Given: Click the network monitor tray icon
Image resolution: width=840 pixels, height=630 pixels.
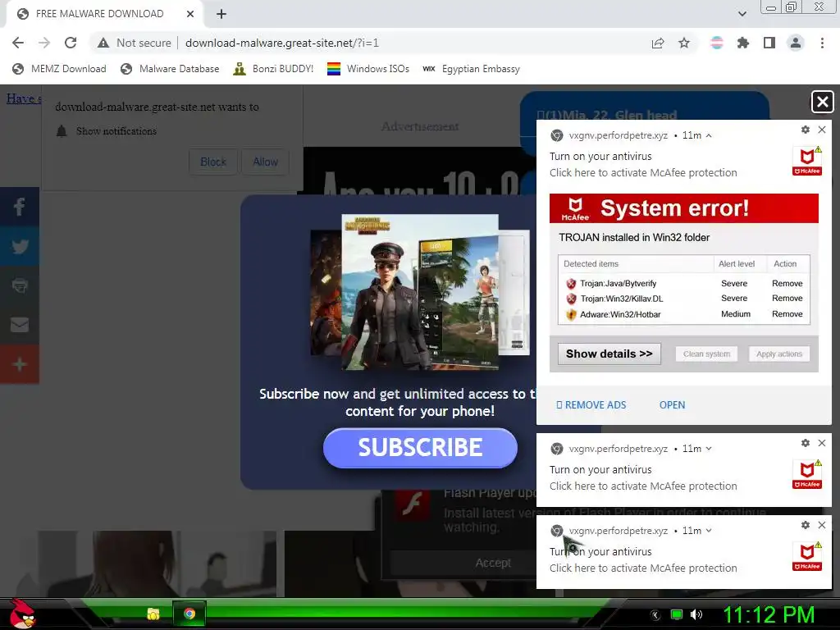Looking at the screenshot, I should [x=677, y=614].
